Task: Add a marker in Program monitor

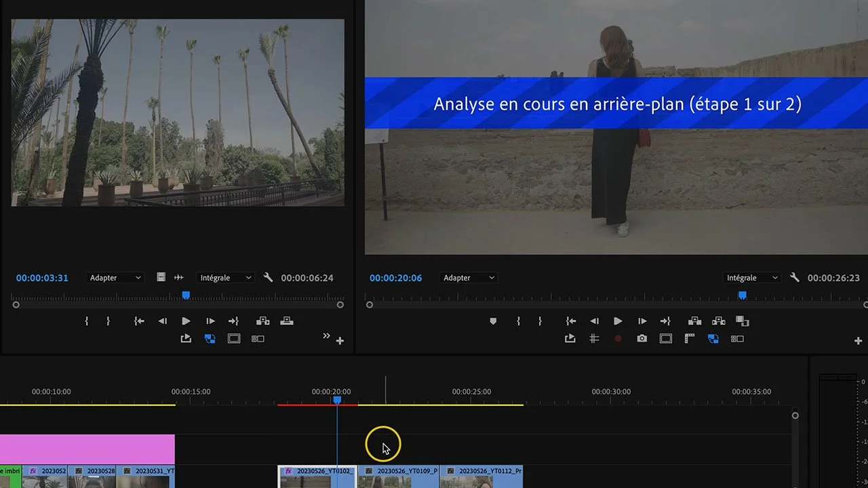Action: point(493,321)
